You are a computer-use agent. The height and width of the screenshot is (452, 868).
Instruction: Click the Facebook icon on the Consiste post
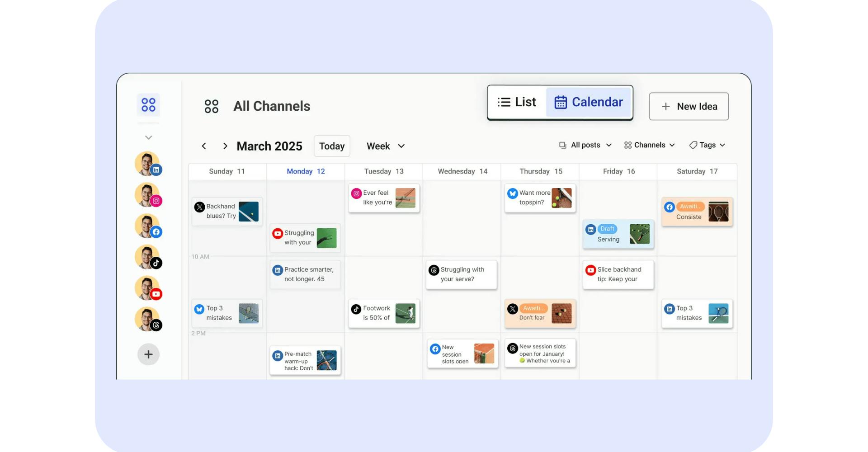tap(670, 207)
